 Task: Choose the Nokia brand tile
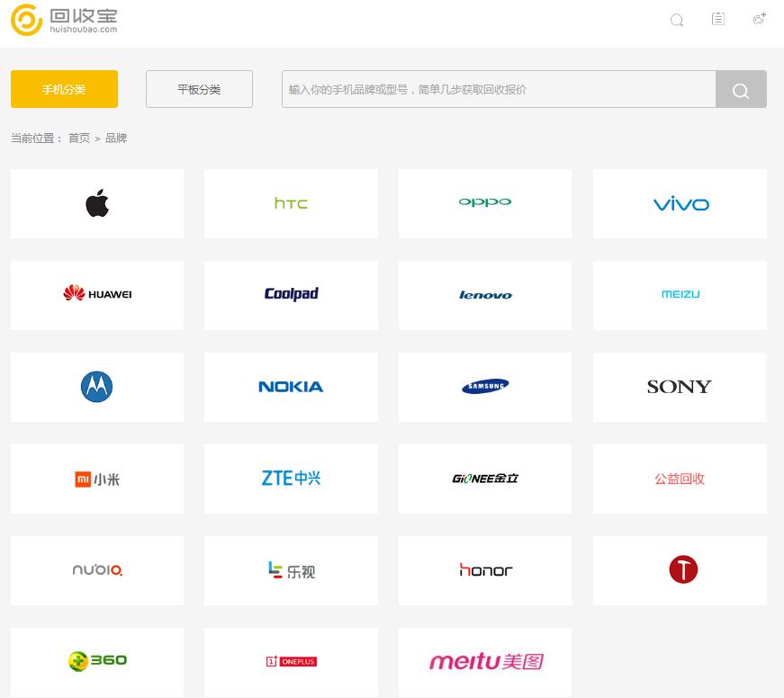click(x=291, y=387)
